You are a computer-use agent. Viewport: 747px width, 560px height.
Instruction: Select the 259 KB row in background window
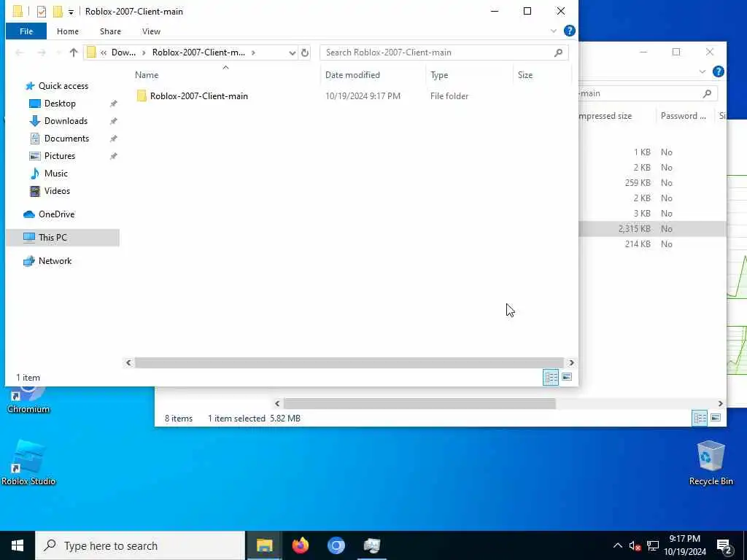[x=653, y=183]
